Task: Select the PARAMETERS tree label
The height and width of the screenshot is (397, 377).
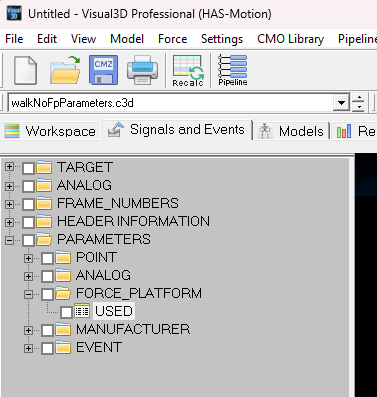Action: [104, 239]
